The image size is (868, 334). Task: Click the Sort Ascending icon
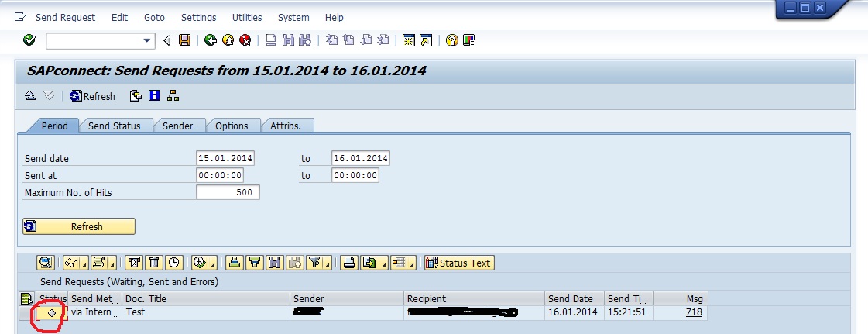pos(235,263)
